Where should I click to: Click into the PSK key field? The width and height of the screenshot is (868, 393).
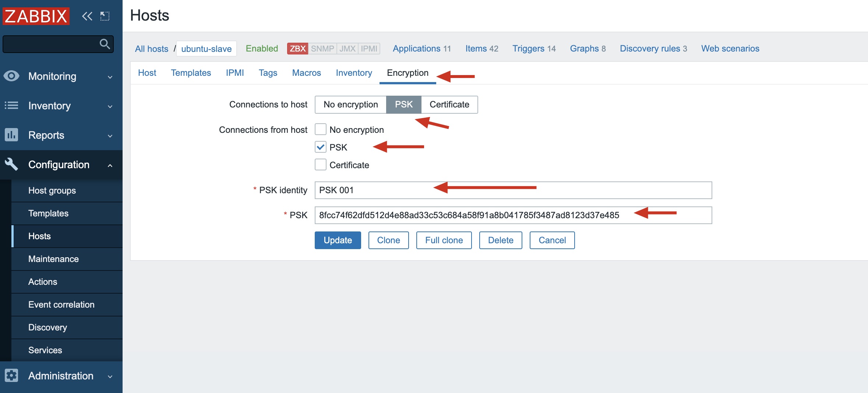pyautogui.click(x=513, y=215)
